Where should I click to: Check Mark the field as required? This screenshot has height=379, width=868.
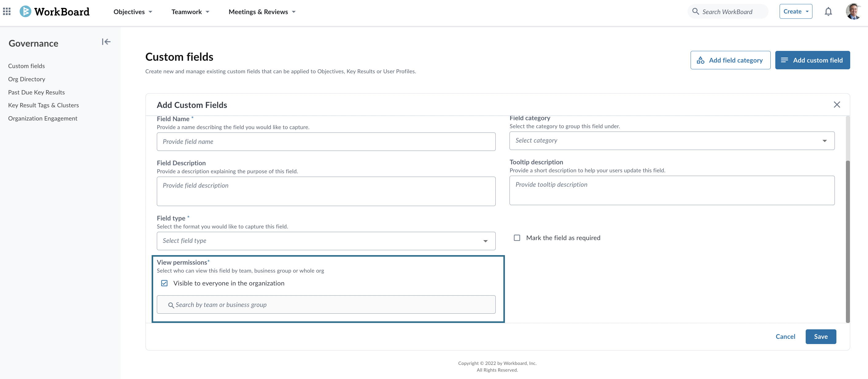tap(517, 238)
